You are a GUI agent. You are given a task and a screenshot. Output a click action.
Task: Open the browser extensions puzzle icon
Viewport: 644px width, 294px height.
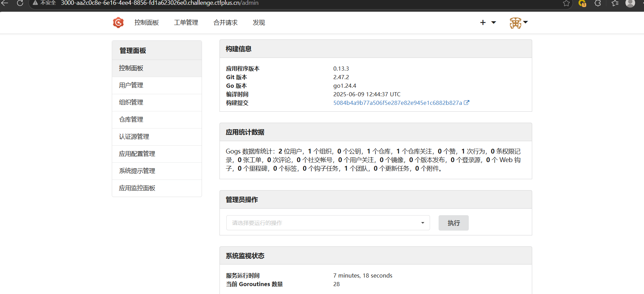pyautogui.click(x=598, y=3)
